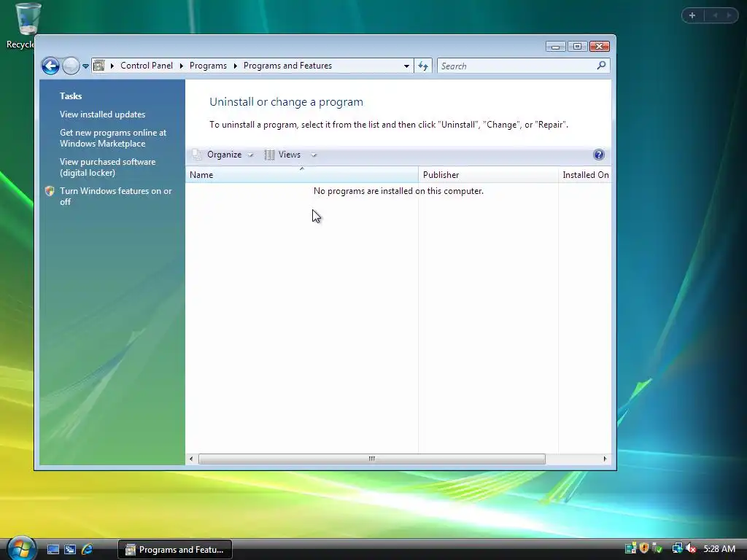This screenshot has width=747, height=560.
Task: Sort by the Name column header
Action: point(301,175)
